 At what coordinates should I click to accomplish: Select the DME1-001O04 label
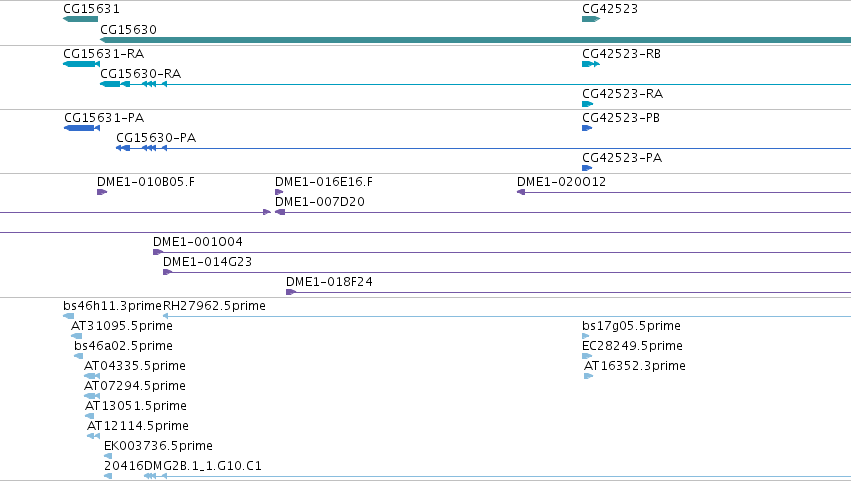[x=198, y=242]
